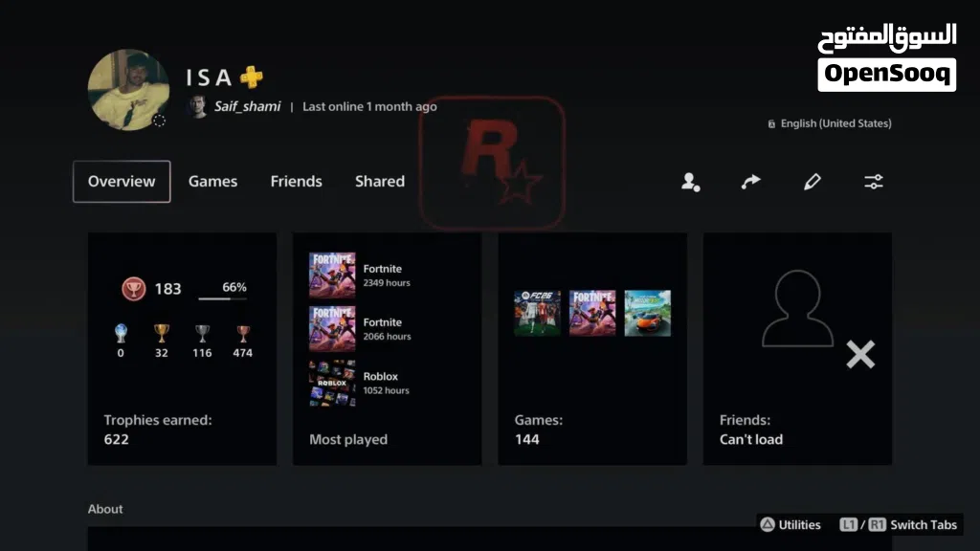980x551 pixels.
Task: Open the Games 144 card label
Action: pos(538,430)
